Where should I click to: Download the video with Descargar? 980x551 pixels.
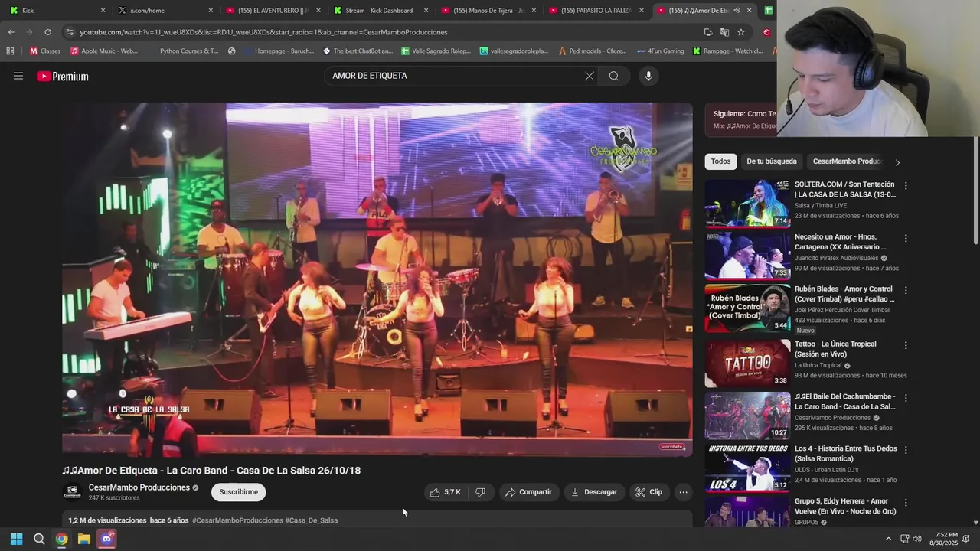click(x=594, y=492)
